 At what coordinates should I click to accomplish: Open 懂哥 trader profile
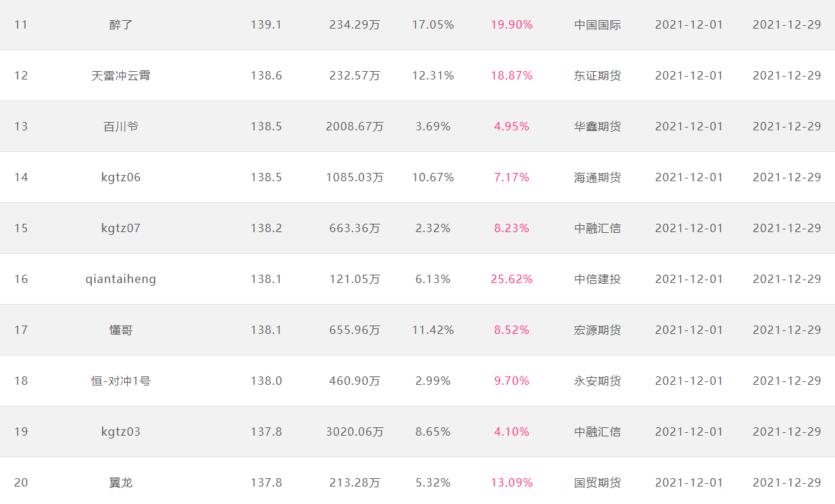click(121, 330)
